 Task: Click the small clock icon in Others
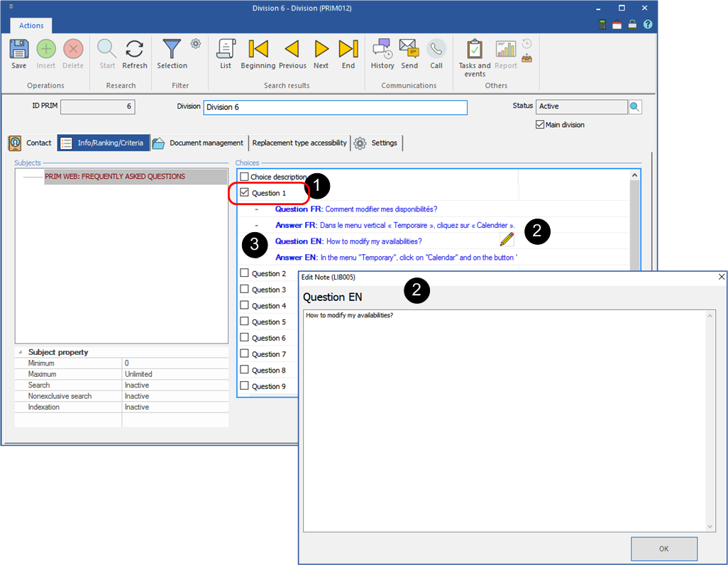[527, 44]
